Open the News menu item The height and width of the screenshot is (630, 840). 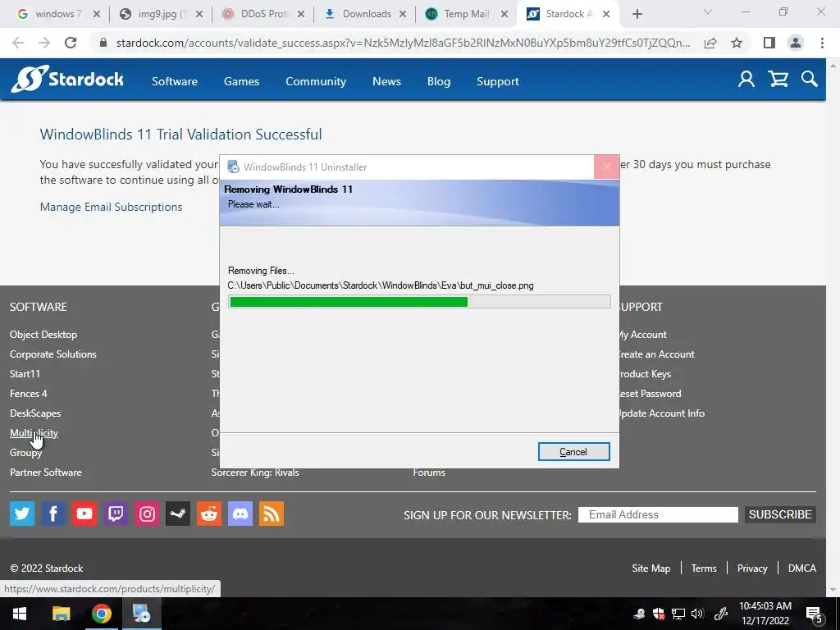[387, 81]
